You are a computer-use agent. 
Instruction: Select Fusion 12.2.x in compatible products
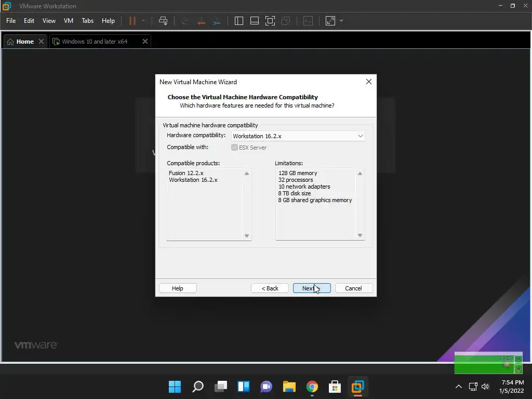coord(186,173)
